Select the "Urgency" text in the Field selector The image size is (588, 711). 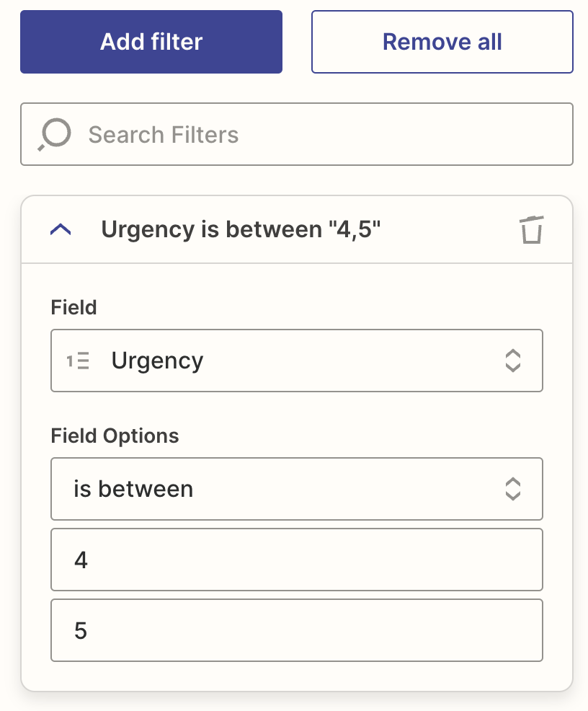(x=157, y=361)
